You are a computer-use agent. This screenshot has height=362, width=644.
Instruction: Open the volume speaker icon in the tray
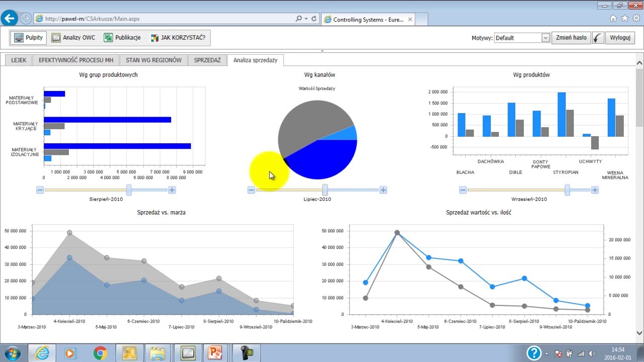point(592,353)
